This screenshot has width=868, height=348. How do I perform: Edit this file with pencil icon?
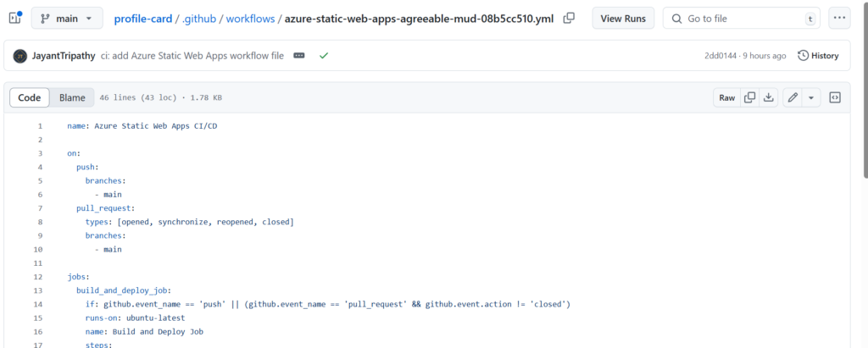click(793, 98)
